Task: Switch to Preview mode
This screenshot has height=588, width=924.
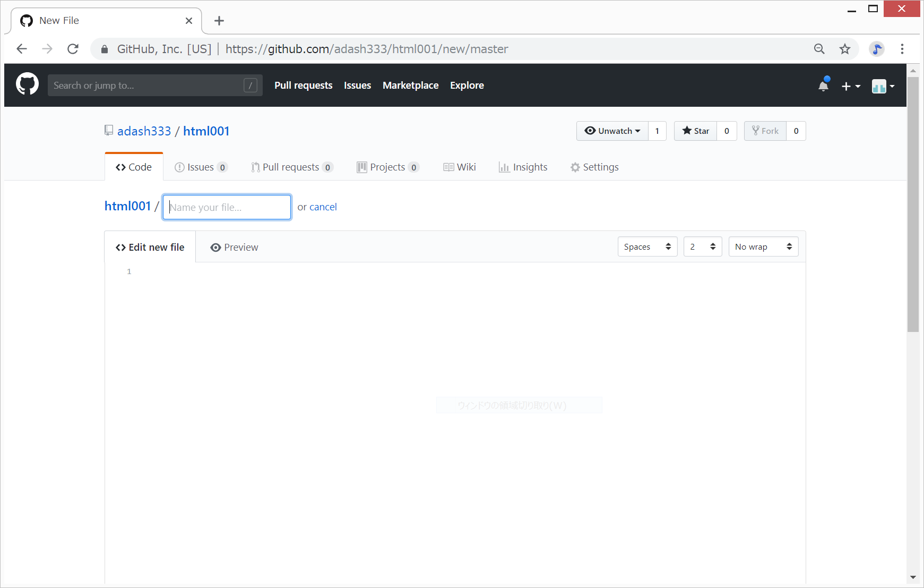Action: click(234, 247)
